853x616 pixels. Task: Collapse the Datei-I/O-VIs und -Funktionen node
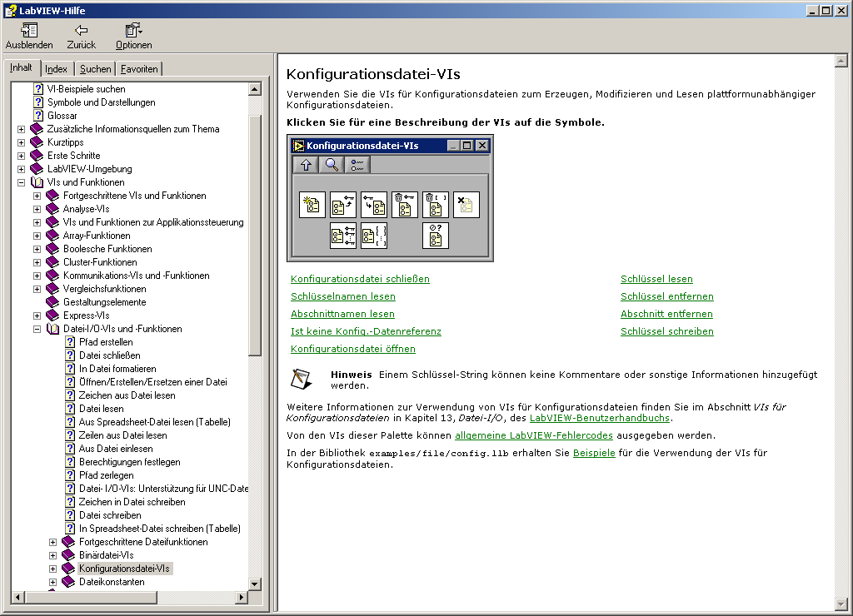tap(37, 329)
